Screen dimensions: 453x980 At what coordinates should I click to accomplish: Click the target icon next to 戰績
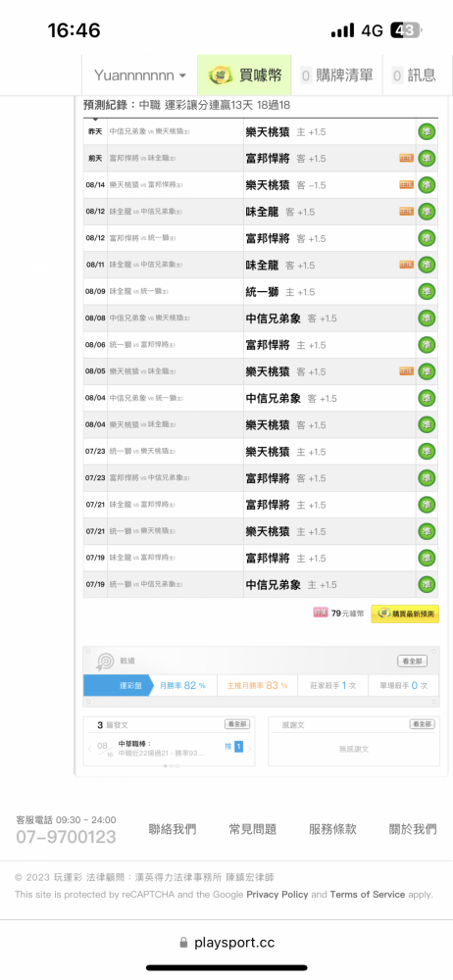105,661
